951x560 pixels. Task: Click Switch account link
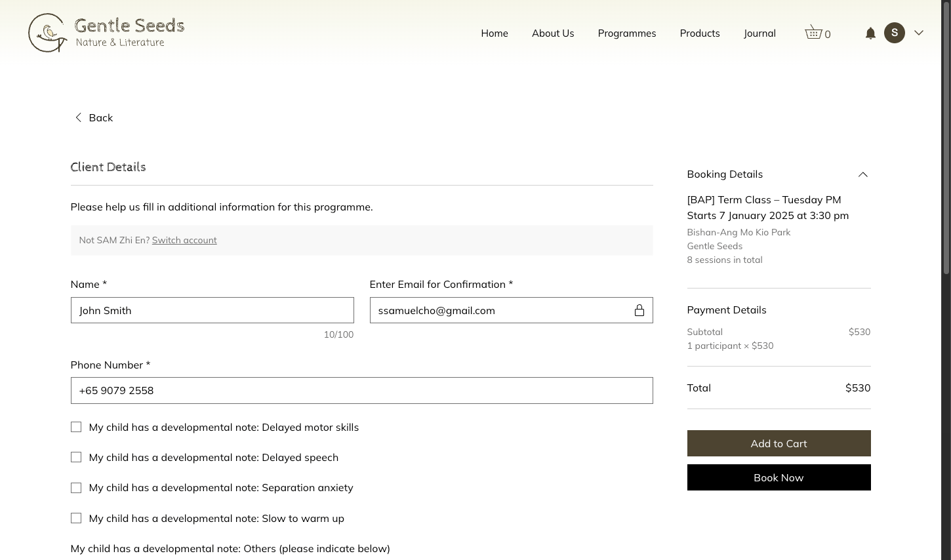coord(184,240)
